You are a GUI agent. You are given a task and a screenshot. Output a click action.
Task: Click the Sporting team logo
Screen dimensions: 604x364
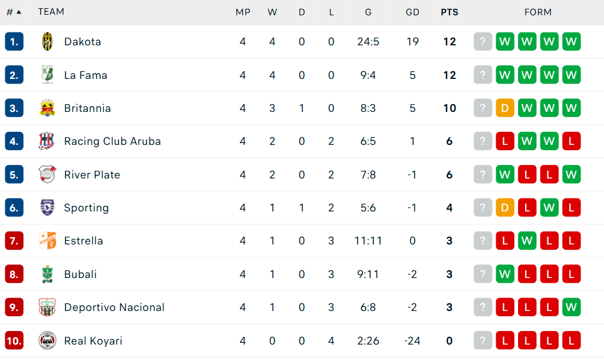click(x=47, y=207)
